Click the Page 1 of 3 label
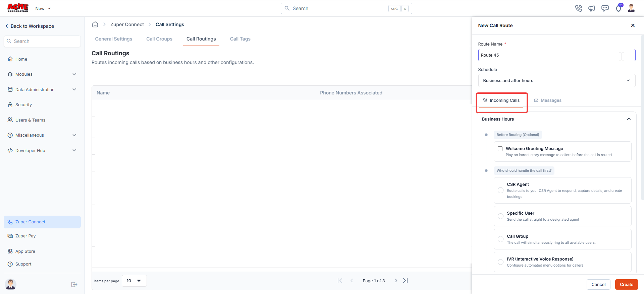 (x=374, y=281)
